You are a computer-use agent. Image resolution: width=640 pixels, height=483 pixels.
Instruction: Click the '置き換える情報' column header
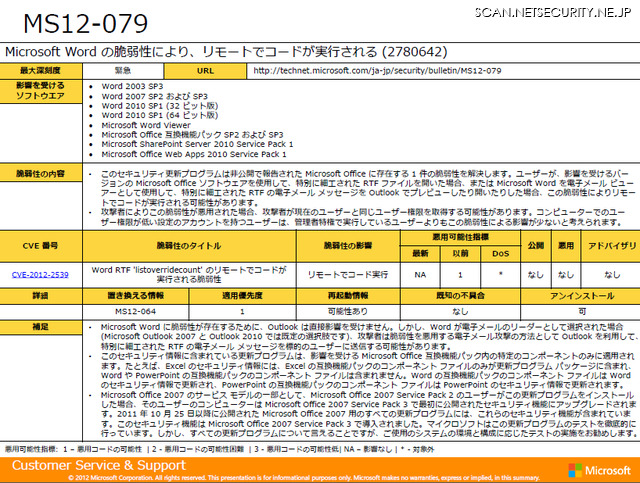pos(136,296)
